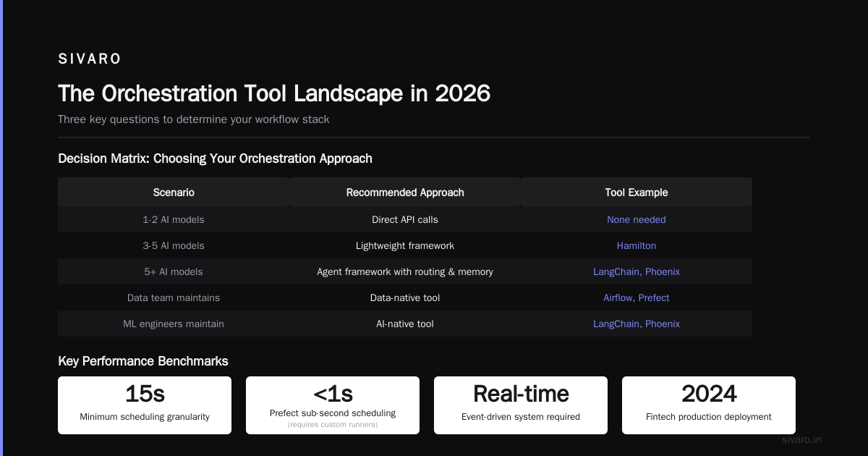Click the 'Real-time' benchmark value
The width and height of the screenshot is (868, 456).
521,394
